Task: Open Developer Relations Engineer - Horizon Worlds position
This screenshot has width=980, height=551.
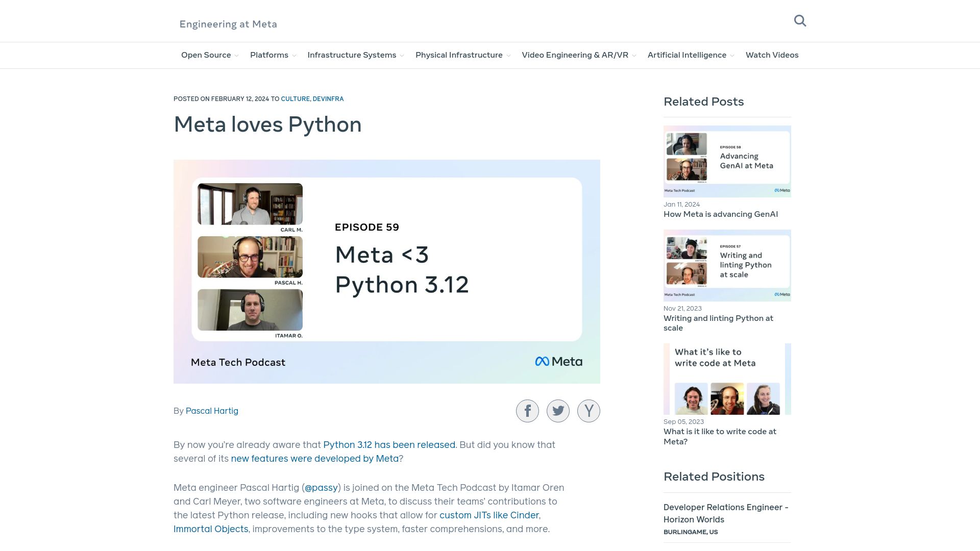Action: pyautogui.click(x=726, y=513)
